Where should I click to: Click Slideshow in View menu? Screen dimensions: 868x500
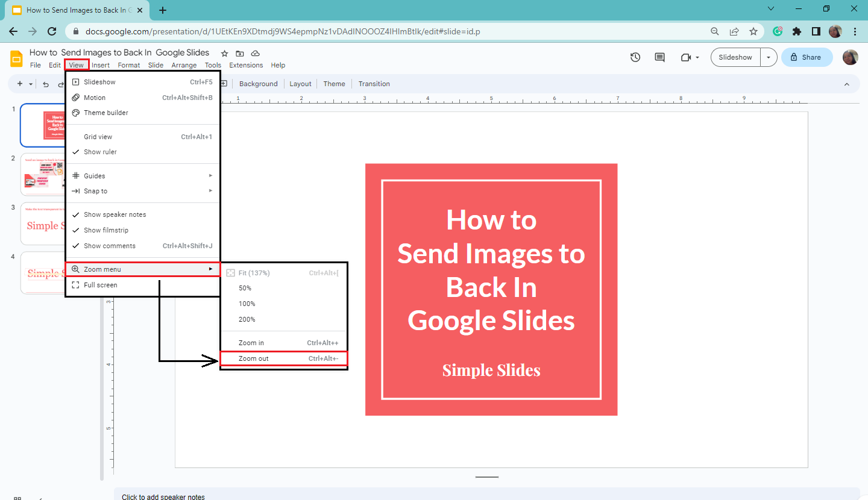coord(143,82)
